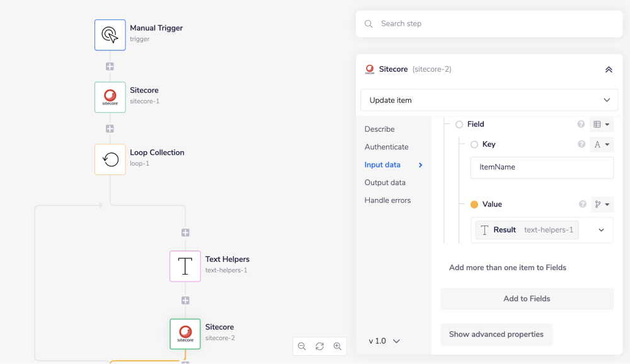Add step below Manual Trigger
Image resolution: width=630 pixels, height=364 pixels.
(110, 66)
